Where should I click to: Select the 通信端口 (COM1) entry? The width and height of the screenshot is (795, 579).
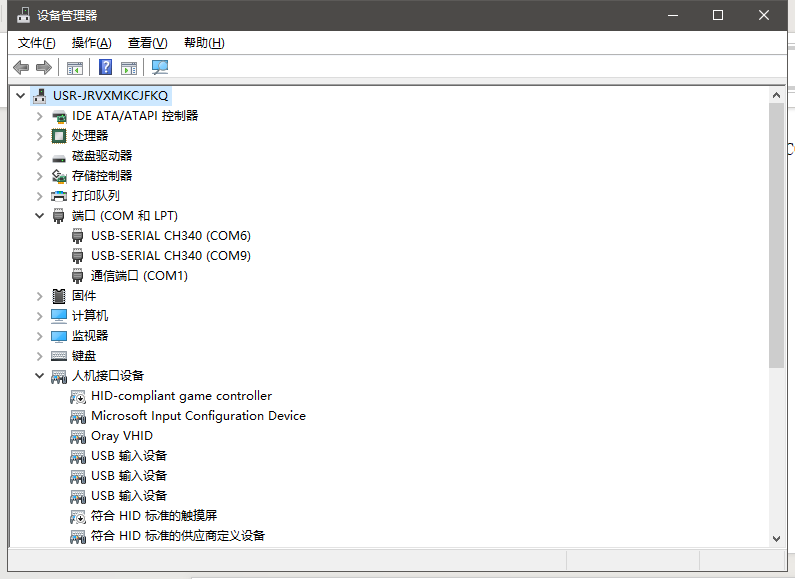point(139,276)
